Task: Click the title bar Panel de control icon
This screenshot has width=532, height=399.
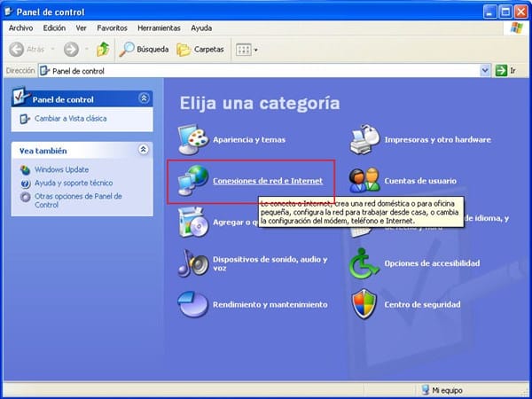Action: [x=9, y=12]
